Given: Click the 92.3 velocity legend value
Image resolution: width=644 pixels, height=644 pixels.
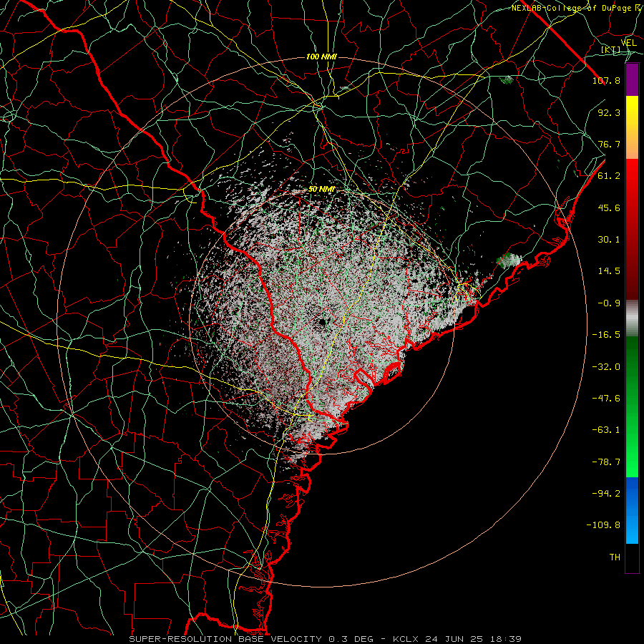Looking at the screenshot, I should [x=609, y=112].
